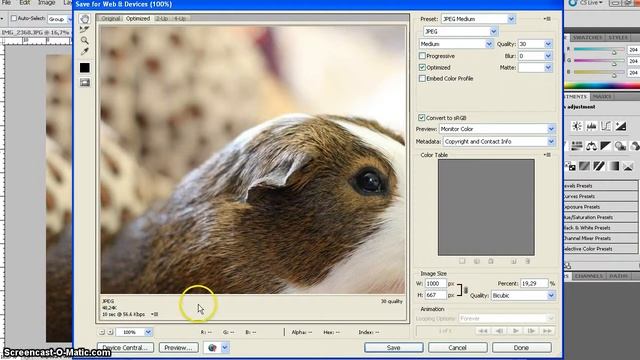Add a Color Balance adjustment (scales icon)
This screenshot has width=640, height=360.
(x=591, y=146)
